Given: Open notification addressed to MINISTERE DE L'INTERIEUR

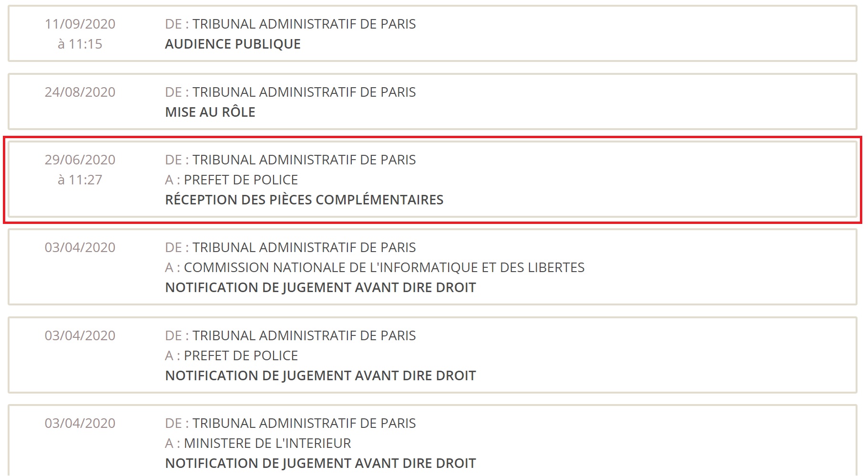Looking at the screenshot, I should pos(320,463).
